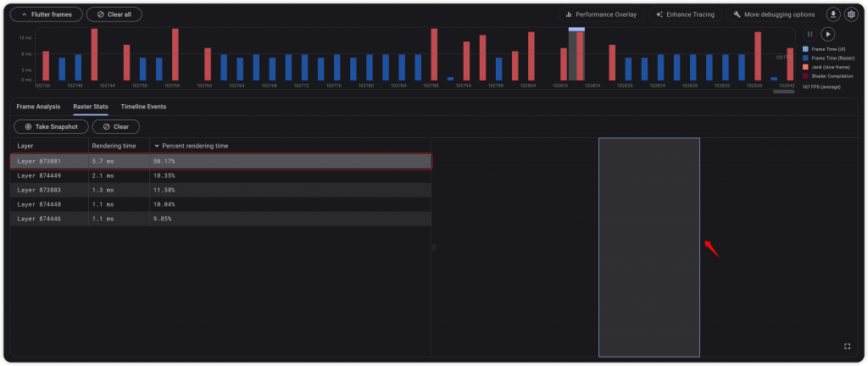
Task: Open the Enhance Tracing menu
Action: pos(685,14)
